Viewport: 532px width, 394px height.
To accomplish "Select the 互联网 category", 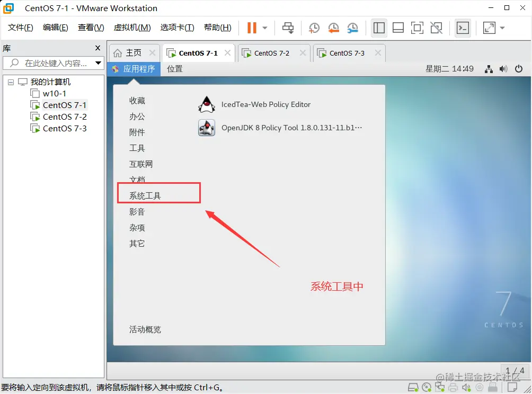I will [141, 164].
